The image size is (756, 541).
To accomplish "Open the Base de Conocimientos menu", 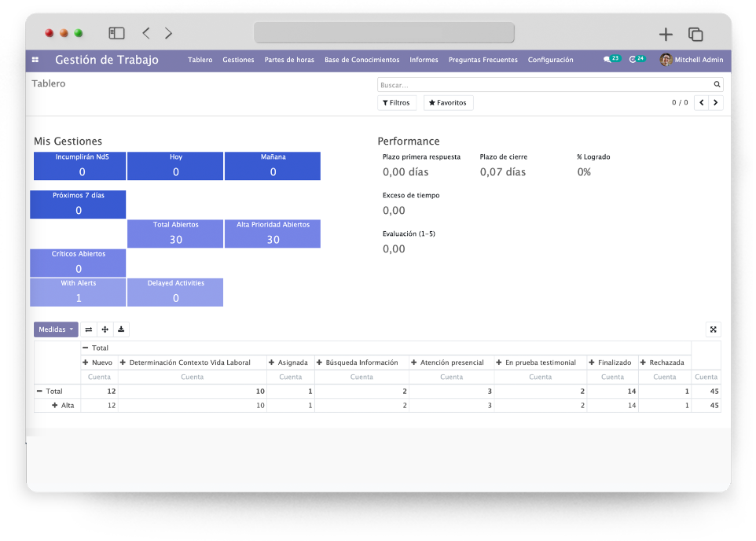I will (361, 60).
